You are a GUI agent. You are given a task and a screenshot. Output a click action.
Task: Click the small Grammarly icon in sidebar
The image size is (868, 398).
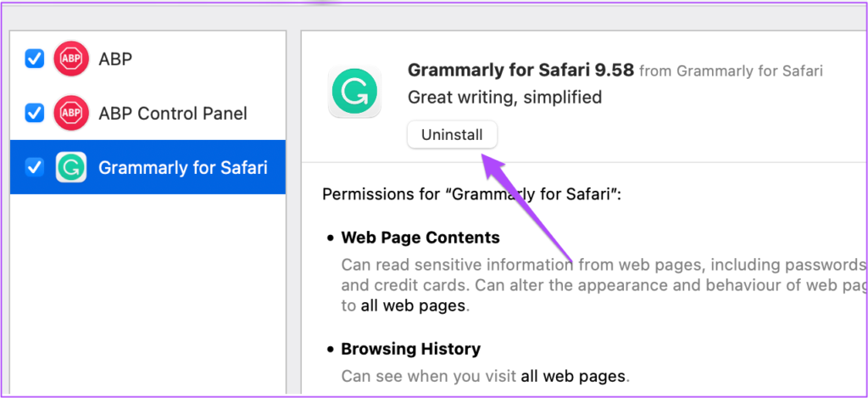point(71,167)
